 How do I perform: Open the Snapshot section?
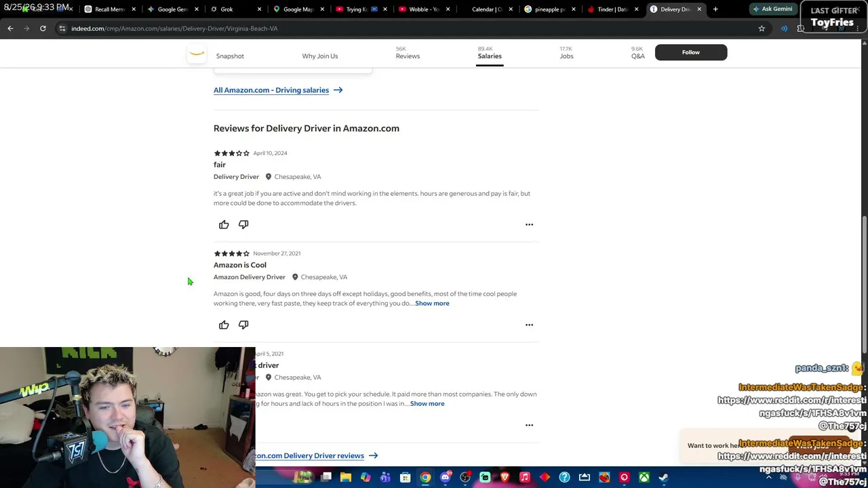pos(230,56)
